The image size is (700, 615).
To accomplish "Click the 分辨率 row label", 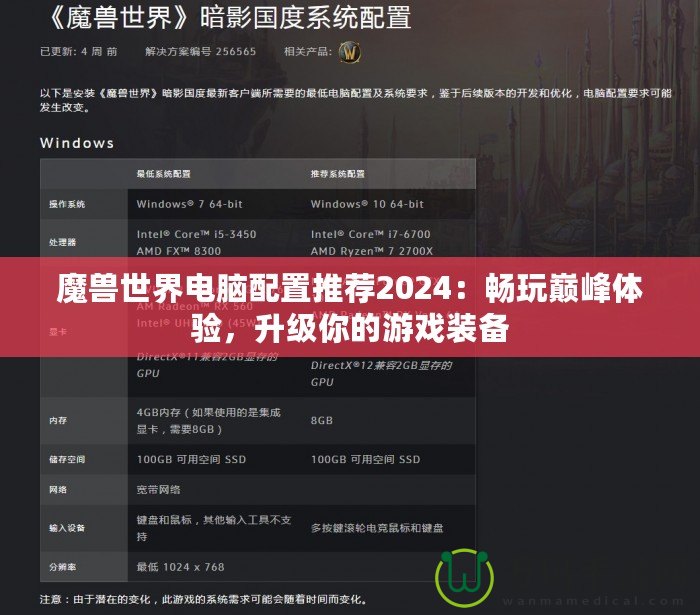I will pyautogui.click(x=62, y=567).
